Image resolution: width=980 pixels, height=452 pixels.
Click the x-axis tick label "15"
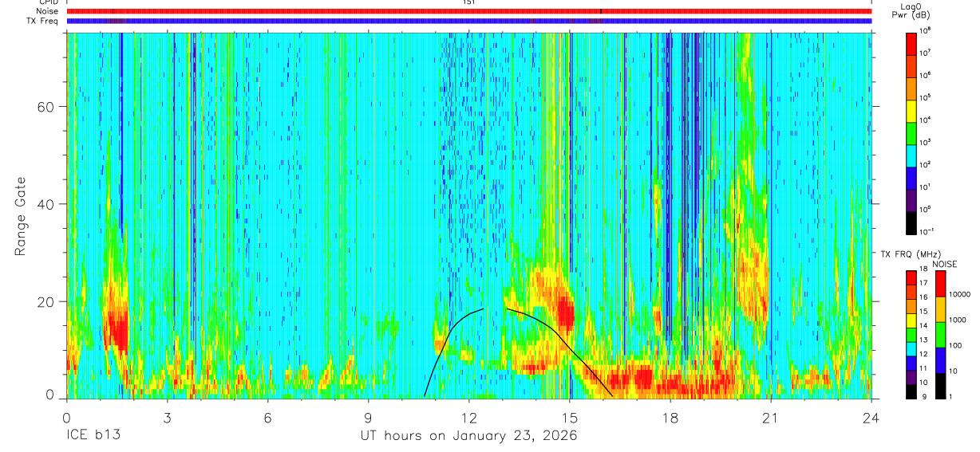(x=570, y=418)
